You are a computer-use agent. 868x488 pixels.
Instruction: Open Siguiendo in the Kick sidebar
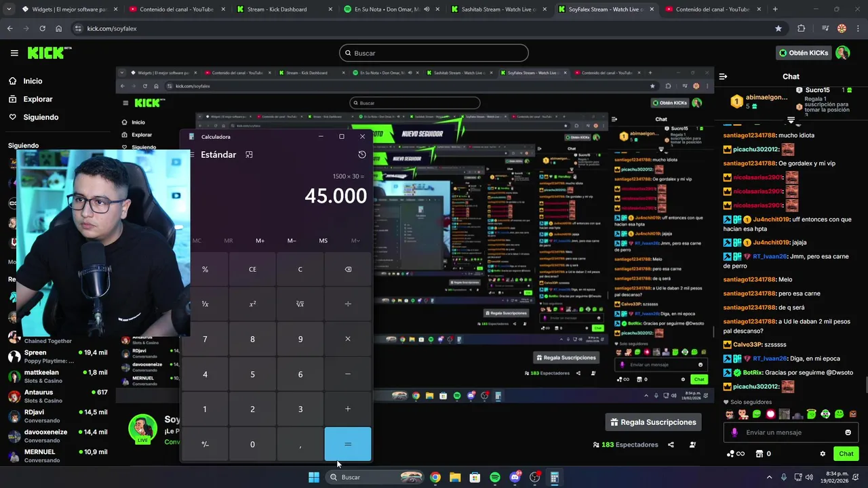click(x=41, y=117)
